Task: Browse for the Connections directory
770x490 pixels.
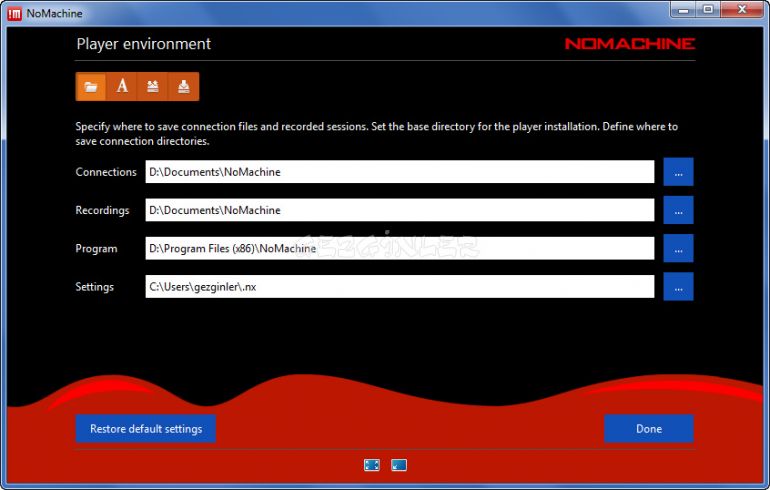Action: (678, 172)
